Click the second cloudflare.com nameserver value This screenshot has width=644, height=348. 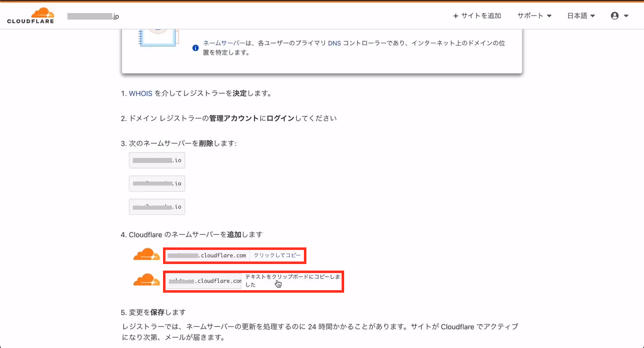tap(203, 281)
